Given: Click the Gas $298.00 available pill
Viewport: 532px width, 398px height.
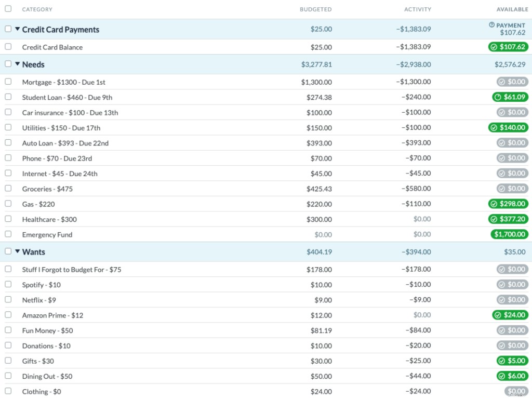Looking at the screenshot, I should pyautogui.click(x=508, y=204).
